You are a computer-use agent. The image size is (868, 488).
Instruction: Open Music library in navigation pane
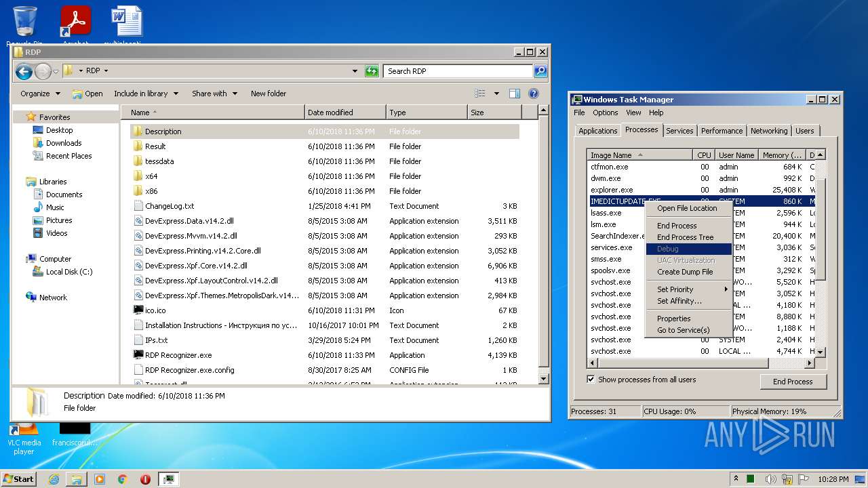tap(55, 207)
